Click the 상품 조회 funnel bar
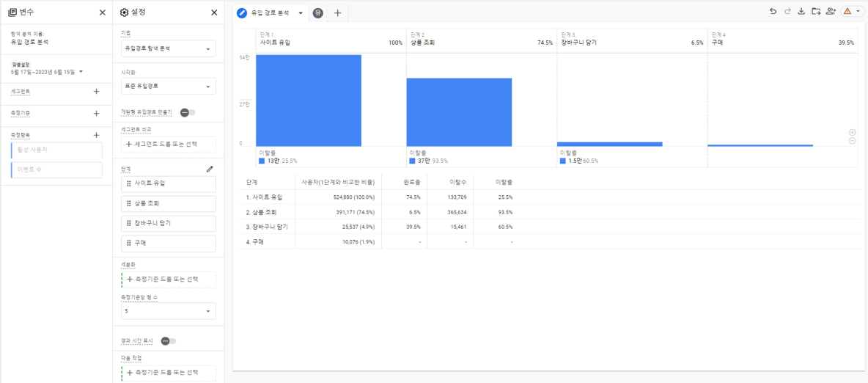Image resolution: width=868 pixels, height=383 pixels. point(459,112)
